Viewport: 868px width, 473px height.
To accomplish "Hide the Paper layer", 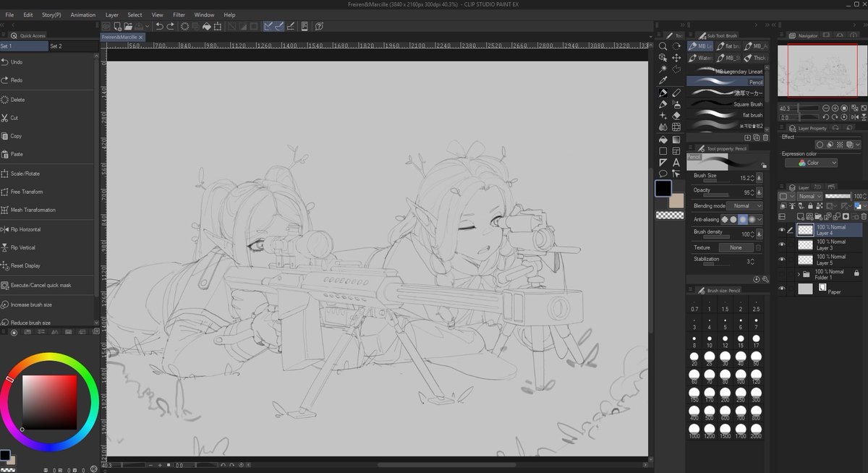I will click(782, 289).
